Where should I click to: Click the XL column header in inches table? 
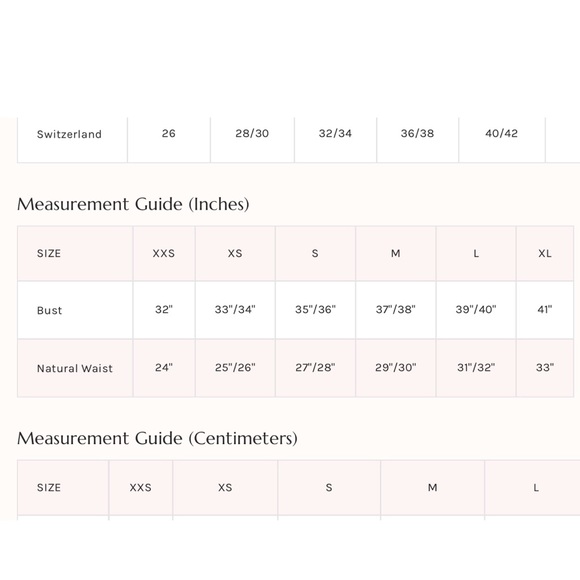click(545, 253)
